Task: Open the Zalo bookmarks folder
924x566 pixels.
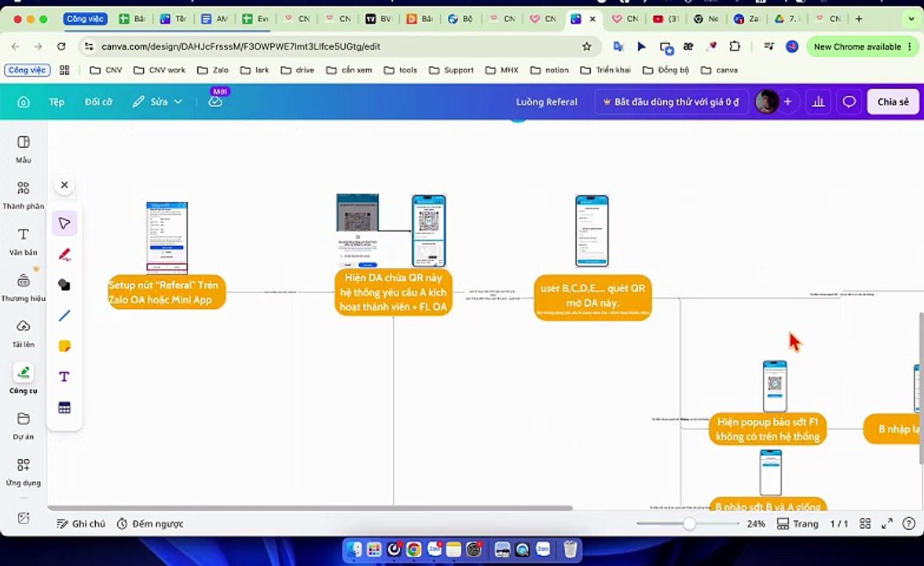Action: [213, 70]
